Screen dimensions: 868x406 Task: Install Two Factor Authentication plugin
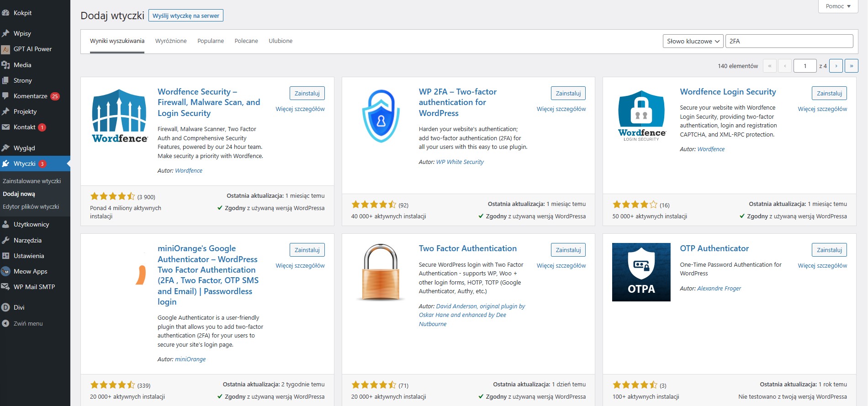tap(568, 250)
